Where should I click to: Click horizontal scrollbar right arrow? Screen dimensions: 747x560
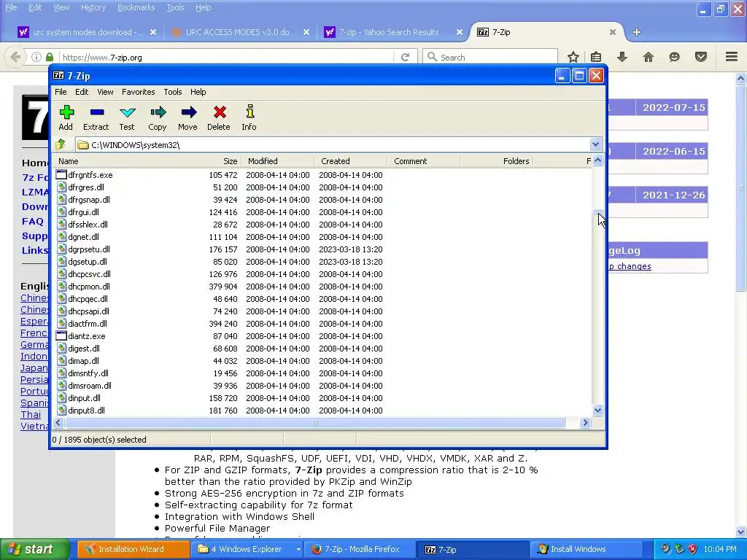[x=586, y=422]
